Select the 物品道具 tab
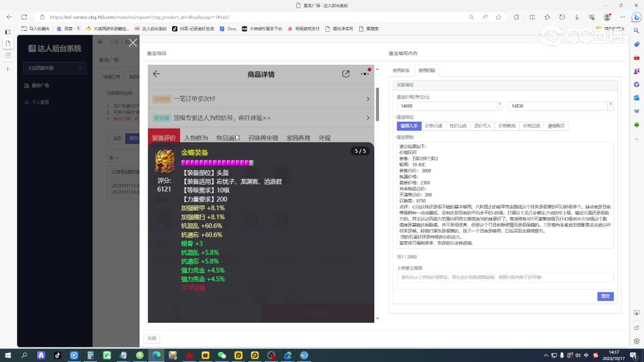The width and height of the screenshot is (644, 362). click(228, 138)
